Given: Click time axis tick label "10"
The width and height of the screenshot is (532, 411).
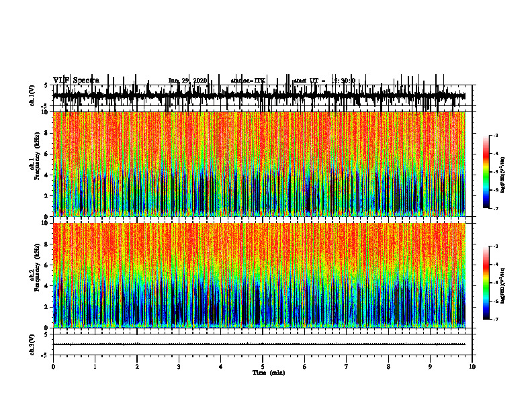Looking at the screenshot, I should (x=472, y=367).
